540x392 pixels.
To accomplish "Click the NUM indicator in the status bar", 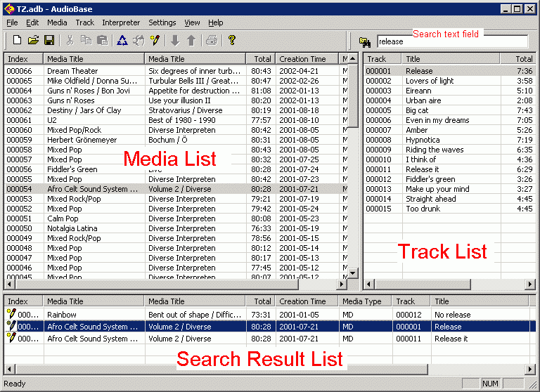I will pos(490,384).
